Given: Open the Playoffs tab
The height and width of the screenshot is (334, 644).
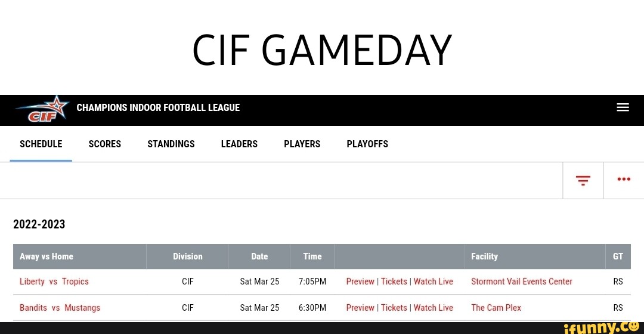Looking at the screenshot, I should point(367,144).
